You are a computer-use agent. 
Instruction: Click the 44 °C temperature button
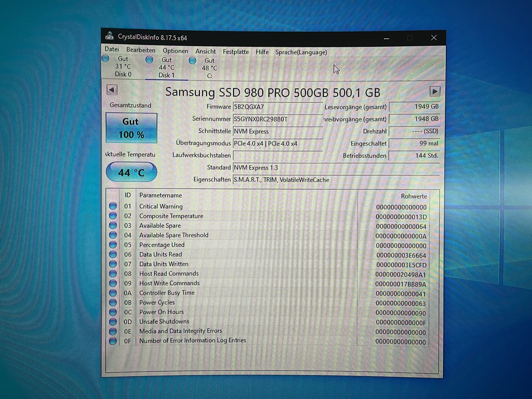132,172
